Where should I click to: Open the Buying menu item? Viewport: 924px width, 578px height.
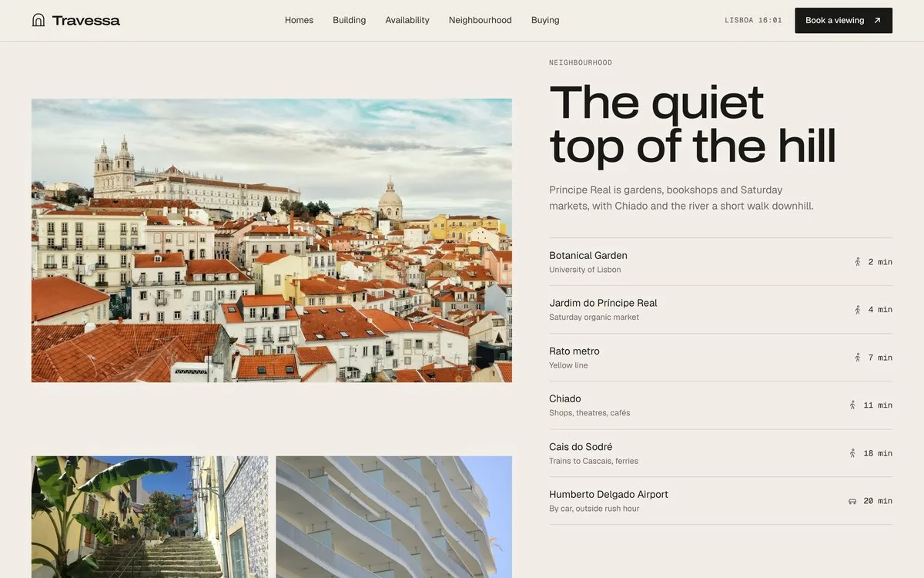[545, 20]
